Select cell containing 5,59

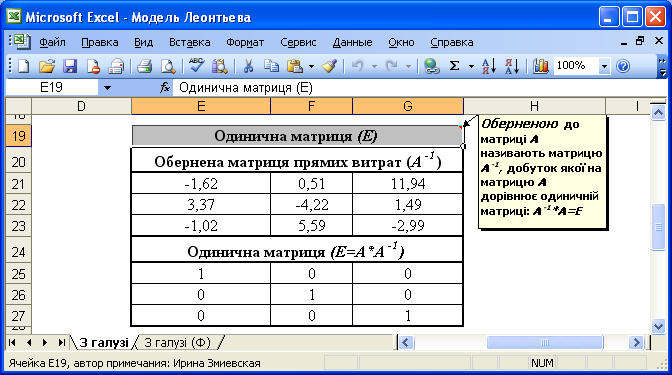pos(312,225)
